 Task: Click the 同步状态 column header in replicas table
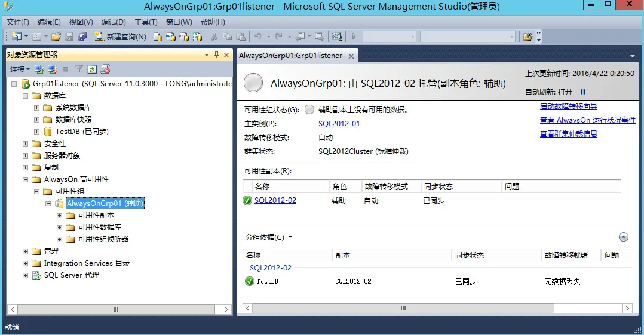point(462,187)
